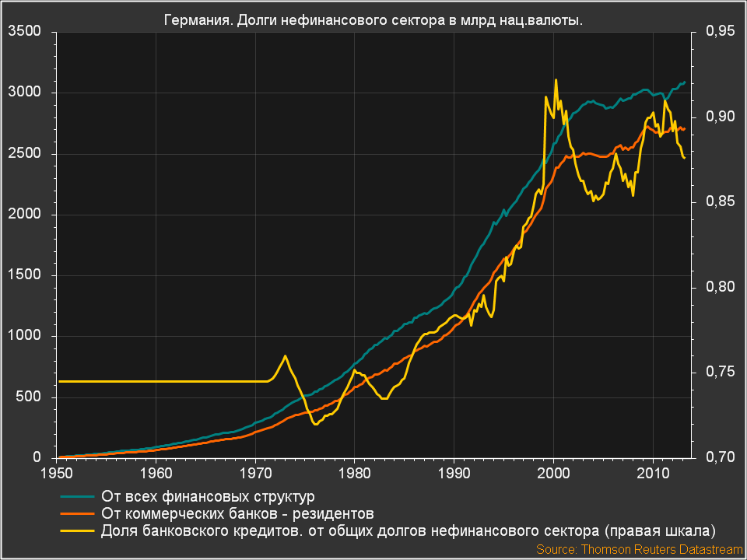The height and width of the screenshot is (560, 747).
Task: Click left axis label 3000
Action: click(25, 93)
